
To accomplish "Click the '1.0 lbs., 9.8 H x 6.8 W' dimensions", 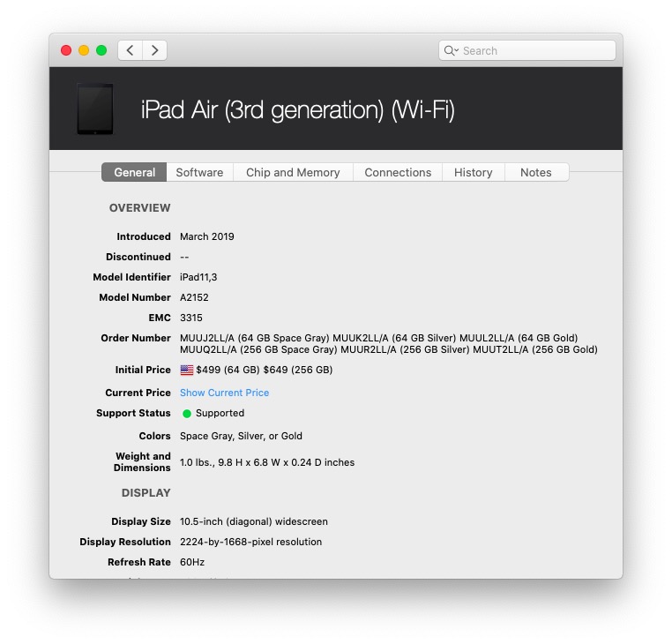I will point(267,462).
